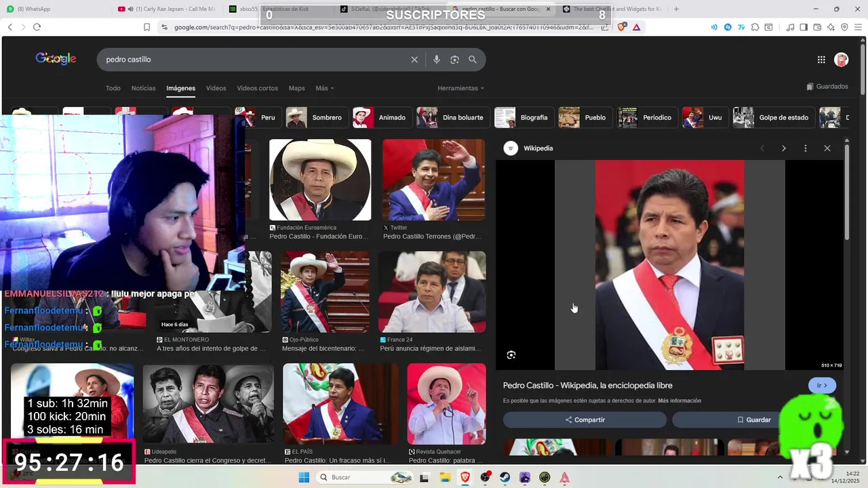This screenshot has width=868, height=488.
Task: Go back to previous page
Action: [9, 27]
